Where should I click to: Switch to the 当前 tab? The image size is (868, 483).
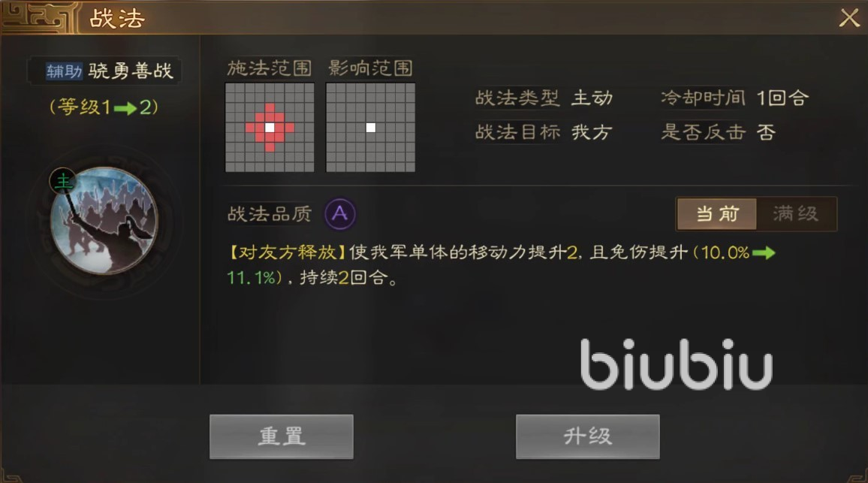pyautogui.click(x=717, y=214)
